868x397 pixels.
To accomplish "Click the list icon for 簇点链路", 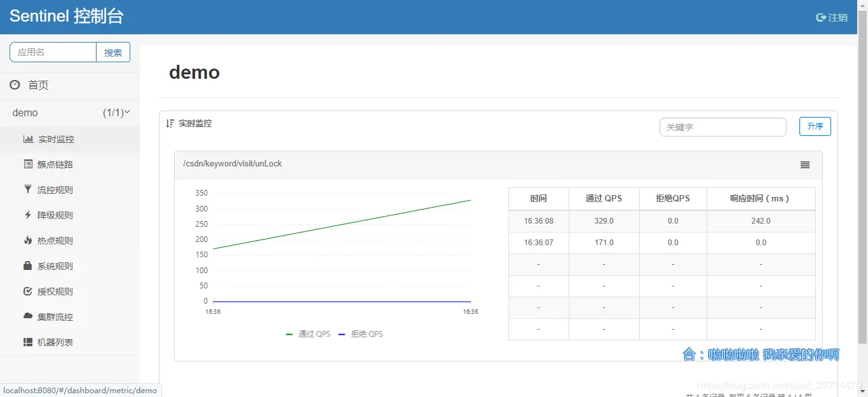I will click(x=28, y=164).
